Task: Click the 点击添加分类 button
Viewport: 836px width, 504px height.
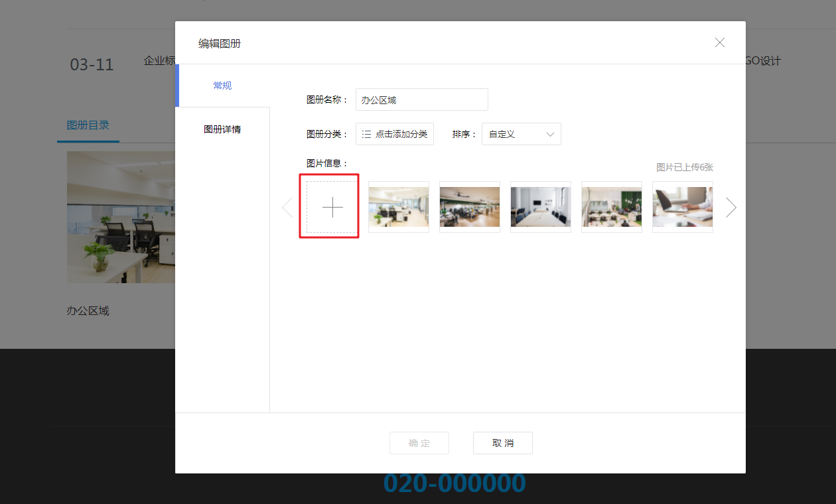Action: tap(395, 134)
